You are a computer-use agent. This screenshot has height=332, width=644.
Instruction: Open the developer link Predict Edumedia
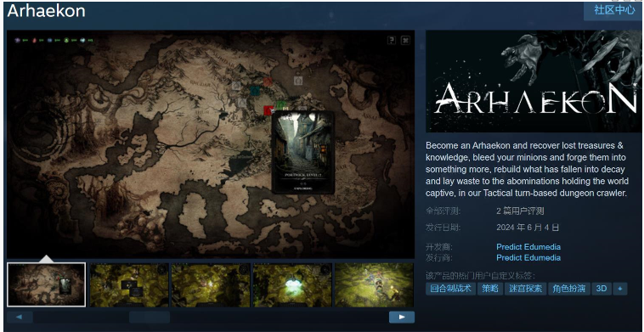[528, 247]
